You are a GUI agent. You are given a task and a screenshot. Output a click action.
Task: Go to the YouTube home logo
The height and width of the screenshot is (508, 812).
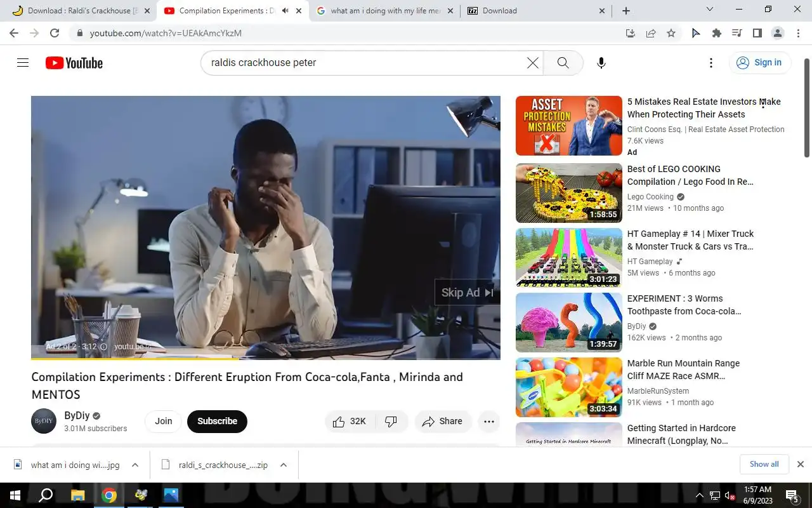(x=74, y=63)
